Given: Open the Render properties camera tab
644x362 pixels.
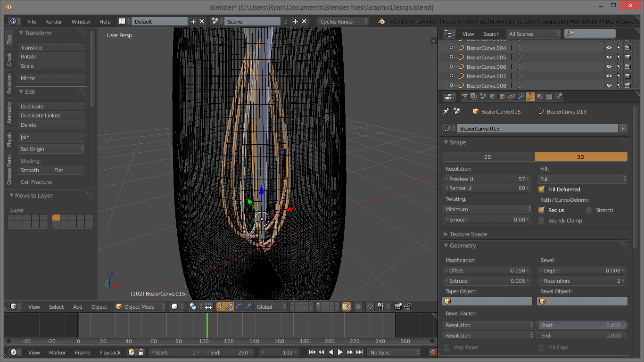Looking at the screenshot, I should pos(464,97).
